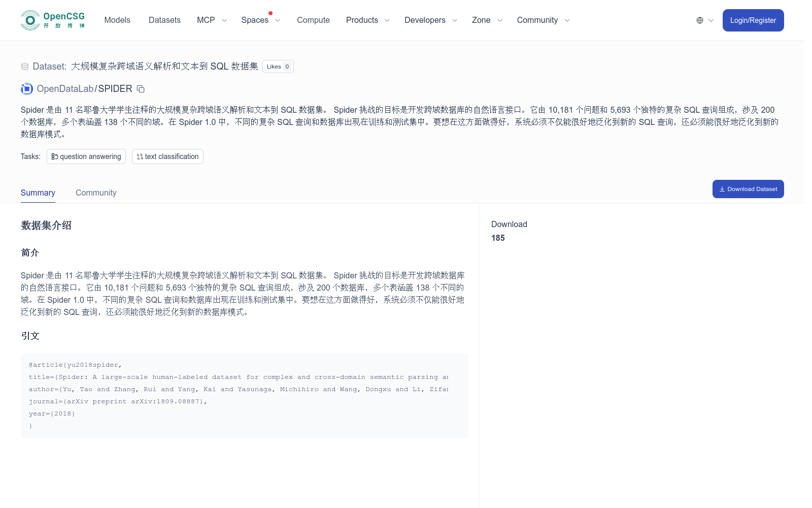The image size is (812, 508).
Task: Click the 引文 subheading
Action: point(30,336)
